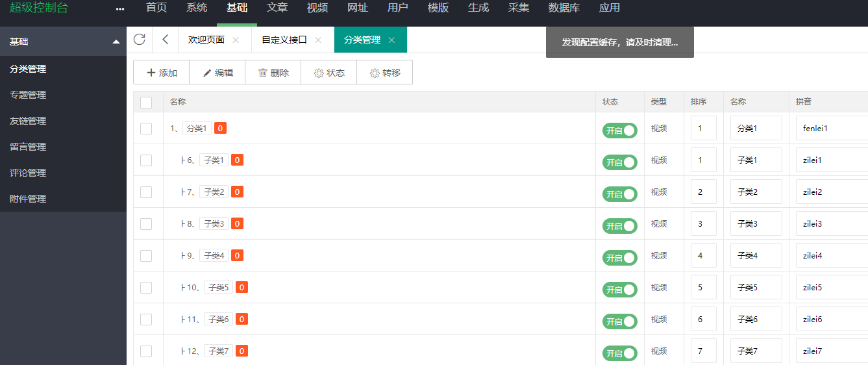Click the 添加 add button
This screenshot has height=365, width=868.
click(x=161, y=72)
